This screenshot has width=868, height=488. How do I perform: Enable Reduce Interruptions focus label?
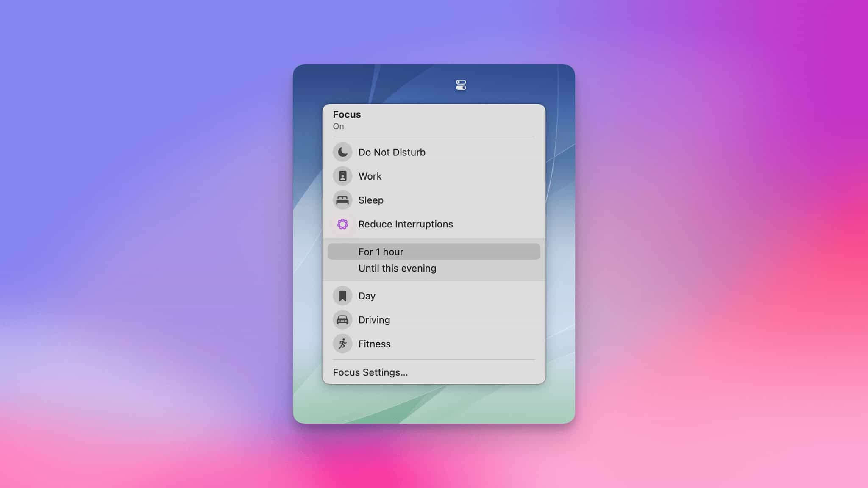point(406,224)
